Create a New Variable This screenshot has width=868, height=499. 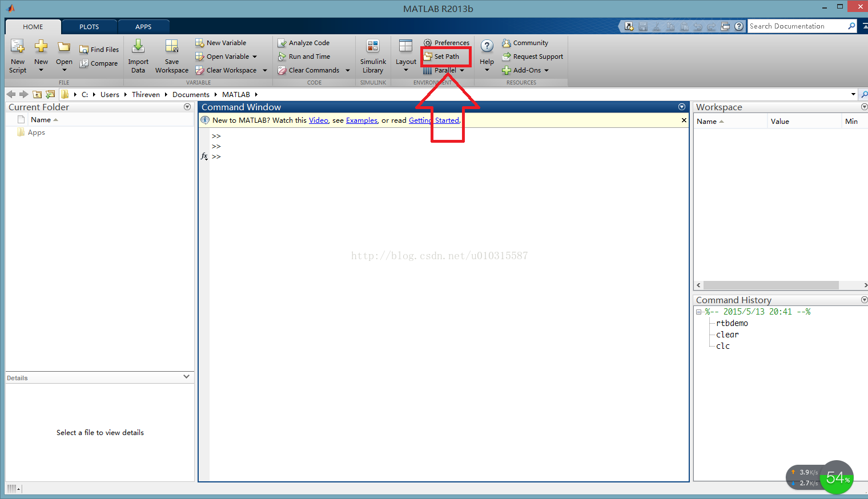221,43
